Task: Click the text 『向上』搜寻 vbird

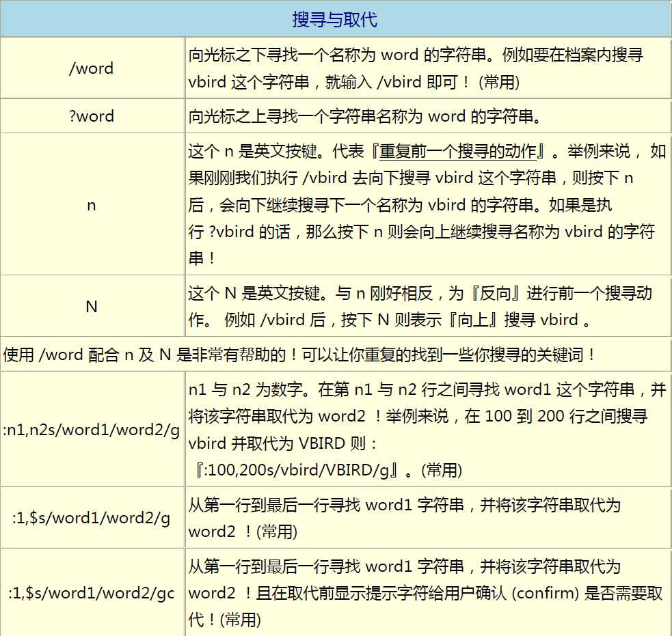Action: point(513,320)
